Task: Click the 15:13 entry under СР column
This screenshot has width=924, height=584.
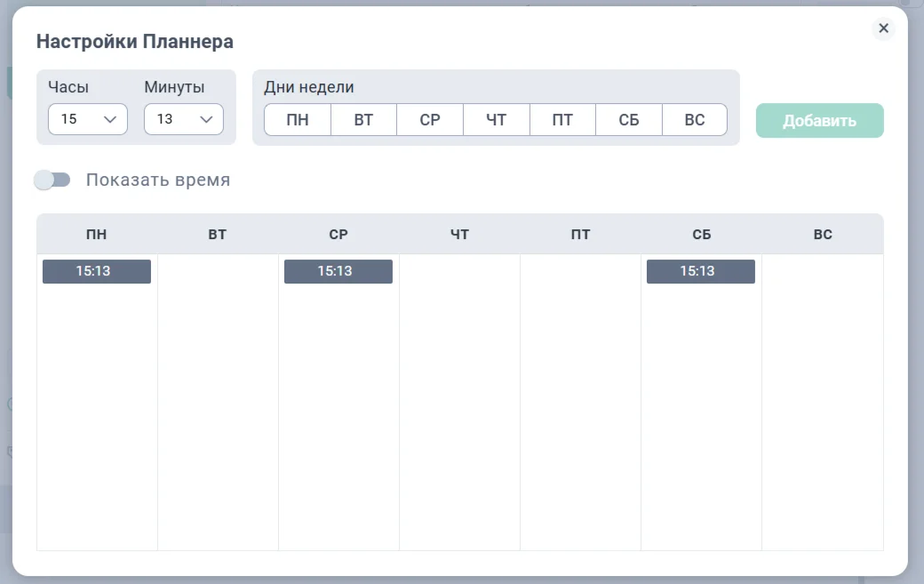Action: tap(339, 272)
